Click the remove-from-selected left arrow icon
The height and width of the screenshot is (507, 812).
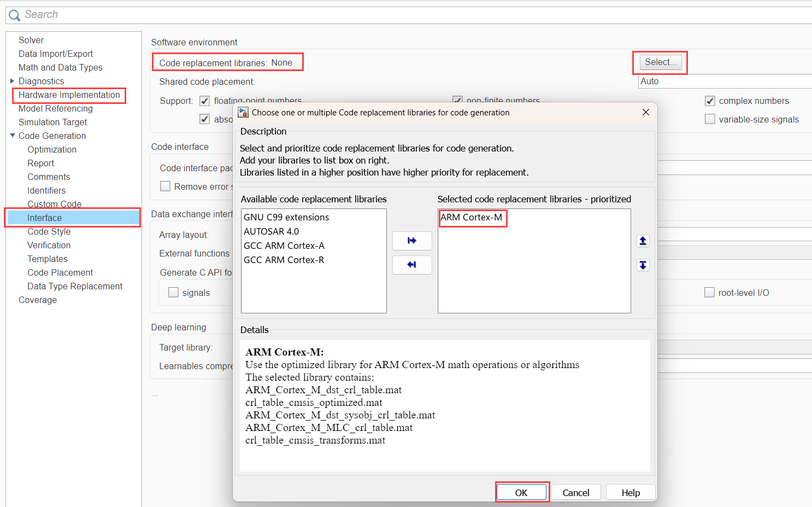coord(412,265)
